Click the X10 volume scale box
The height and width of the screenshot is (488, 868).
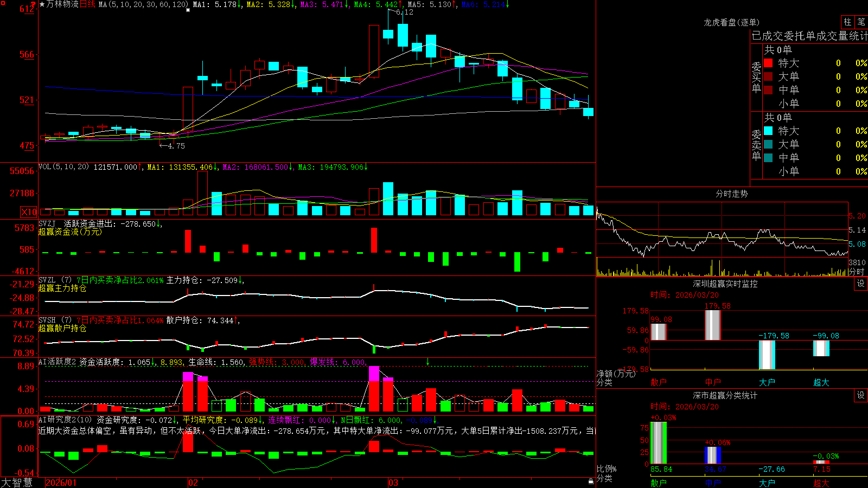click(x=29, y=212)
